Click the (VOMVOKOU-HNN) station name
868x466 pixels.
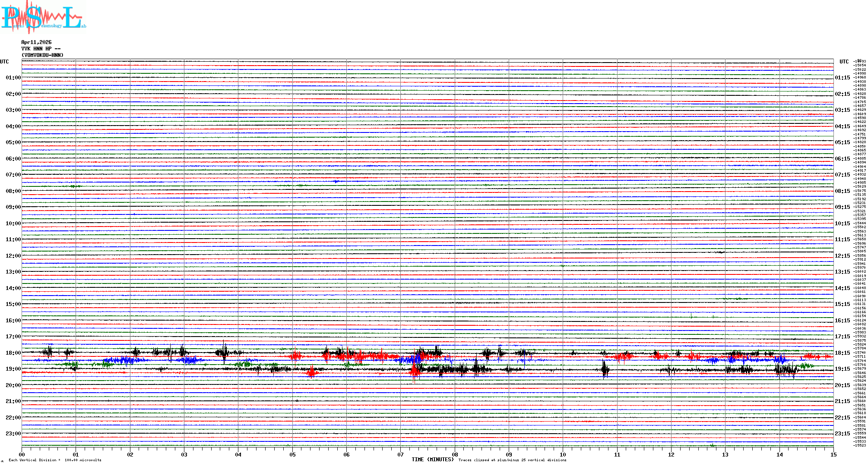[x=42, y=55]
